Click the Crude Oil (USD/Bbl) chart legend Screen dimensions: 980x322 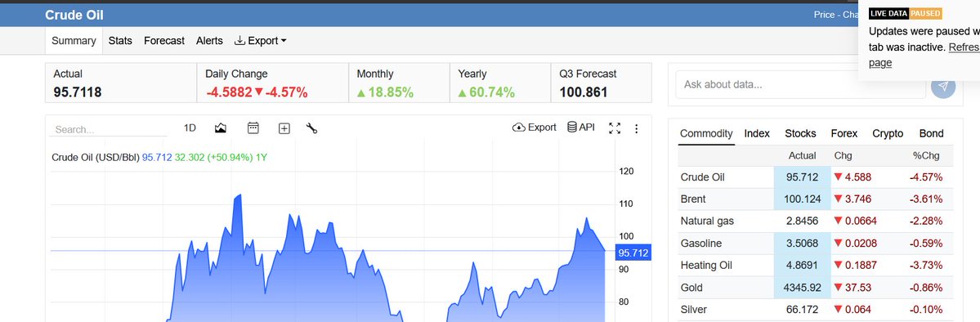point(95,157)
